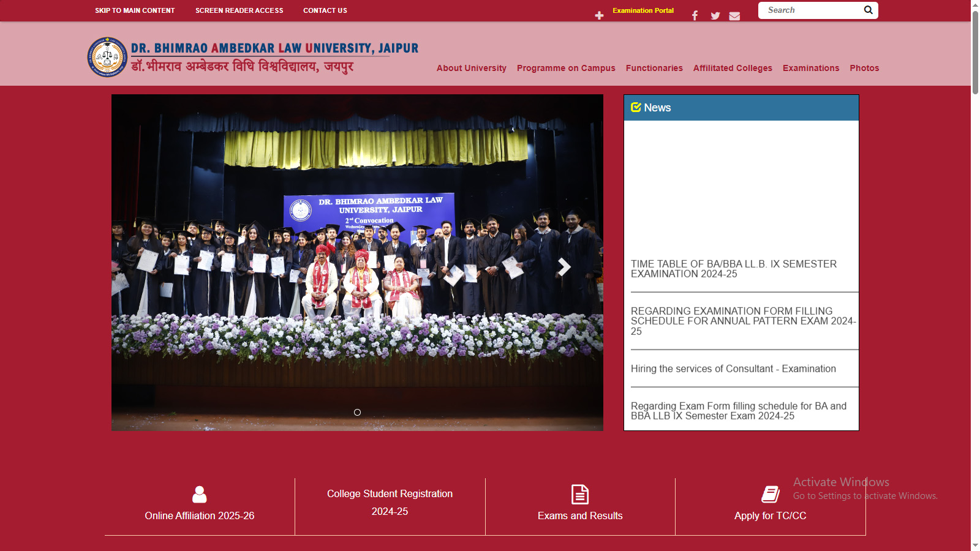Viewport: 980px width, 551px height.
Task: Open Photos menu item
Action: coord(864,68)
